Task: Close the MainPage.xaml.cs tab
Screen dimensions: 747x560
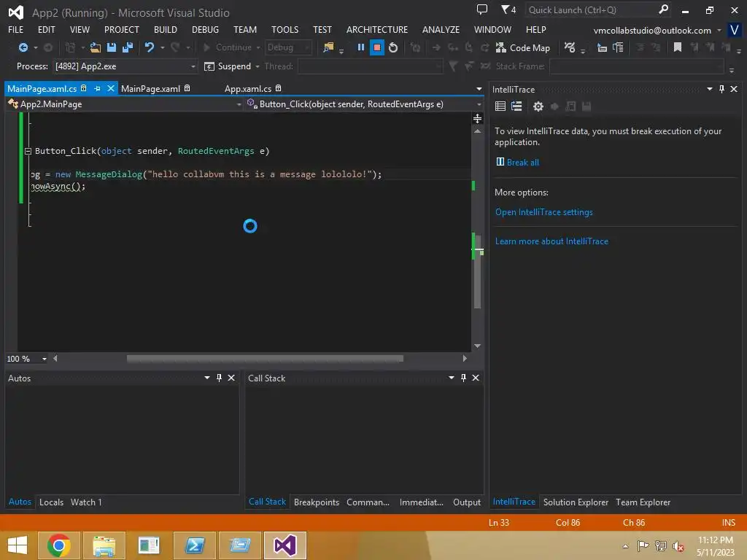Action: pyautogui.click(x=111, y=88)
